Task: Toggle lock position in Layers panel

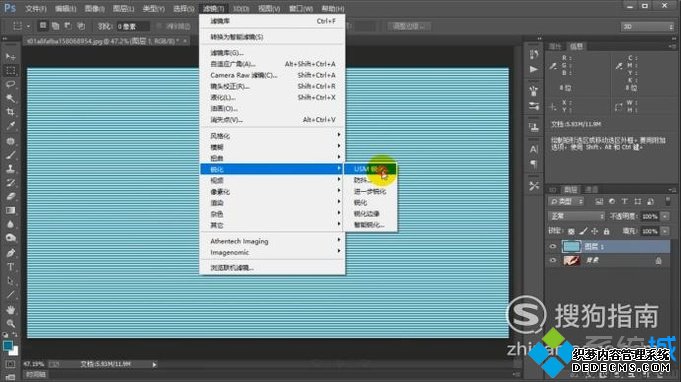Action: (x=595, y=231)
